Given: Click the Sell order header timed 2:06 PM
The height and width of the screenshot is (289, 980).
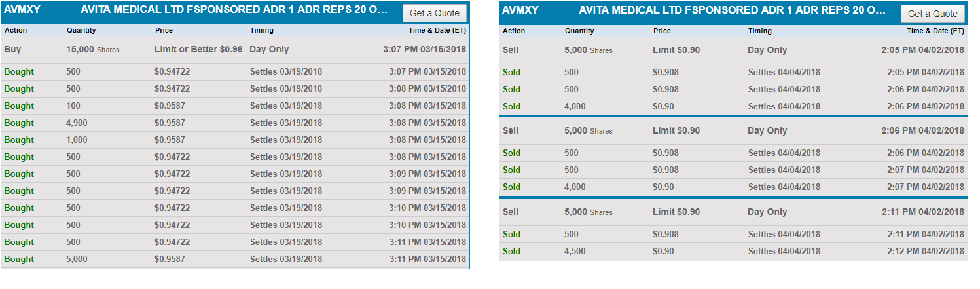Looking at the screenshot, I should click(x=733, y=130).
